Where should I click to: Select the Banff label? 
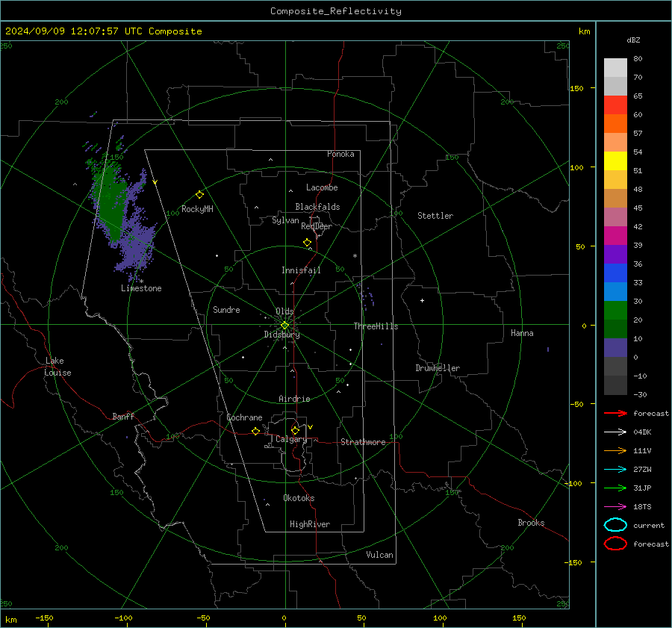point(123,417)
